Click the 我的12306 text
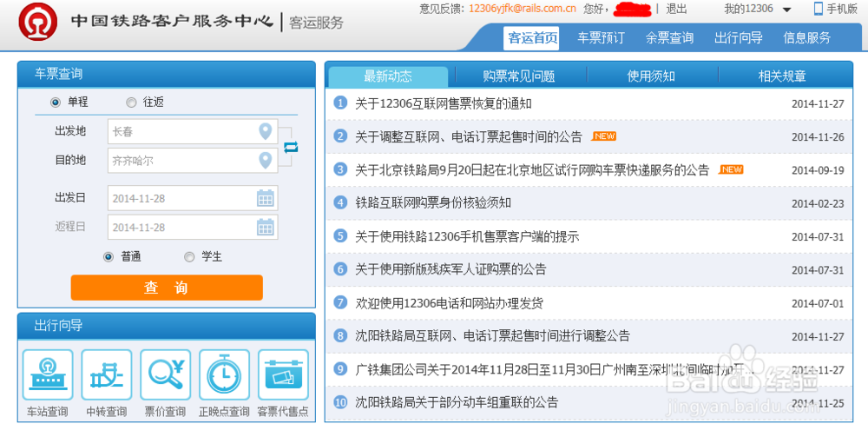868x437 pixels. [x=748, y=9]
